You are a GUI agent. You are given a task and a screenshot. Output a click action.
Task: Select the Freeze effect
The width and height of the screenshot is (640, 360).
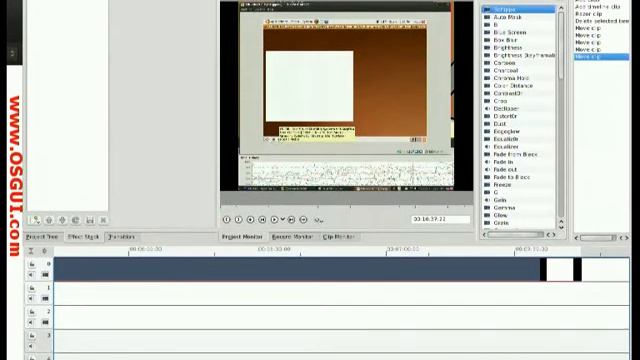(502, 185)
